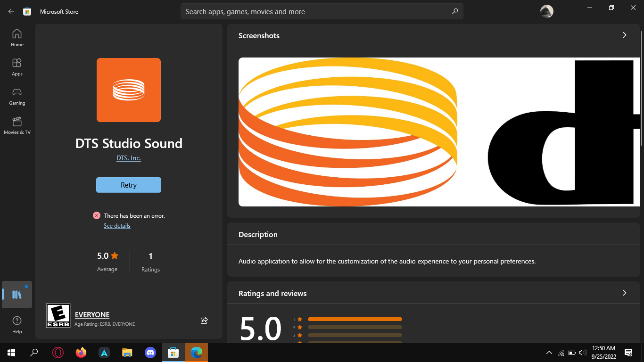
Task: Click the page vertical scrollbar
Action: [x=642, y=88]
